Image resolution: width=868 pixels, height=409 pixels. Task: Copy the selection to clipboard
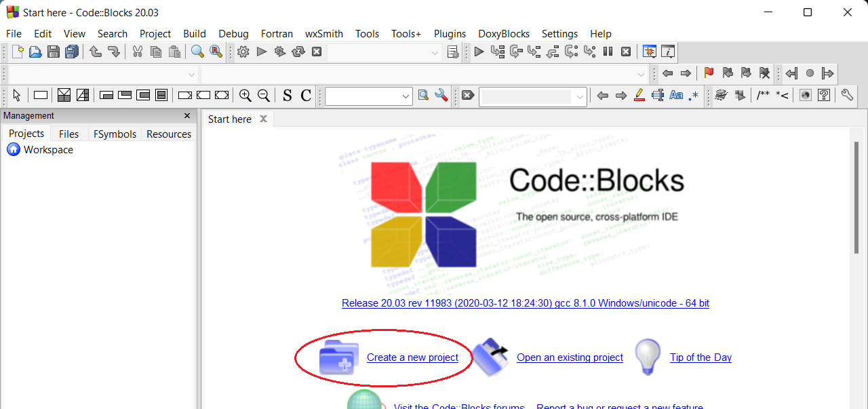pos(156,52)
